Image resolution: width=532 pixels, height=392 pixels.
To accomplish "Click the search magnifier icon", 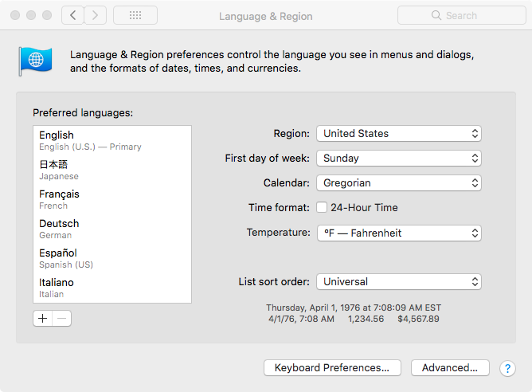I will [436, 15].
